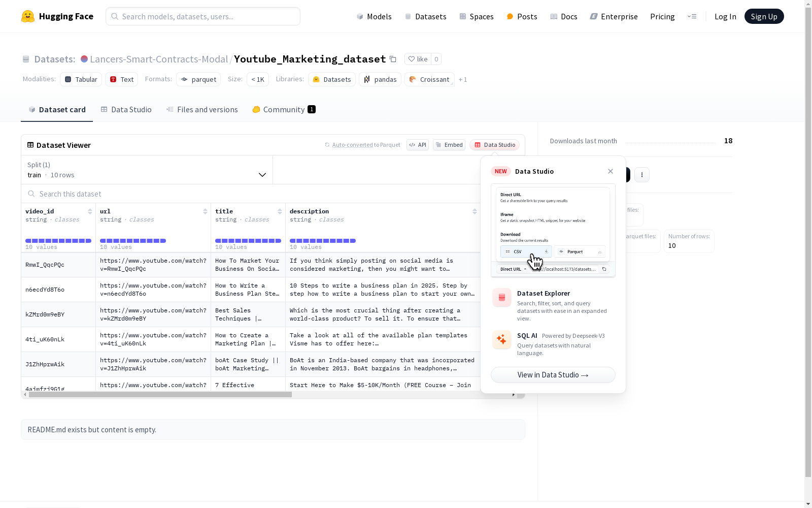Open Models in the top navigation
812x508 pixels.
[374, 16]
